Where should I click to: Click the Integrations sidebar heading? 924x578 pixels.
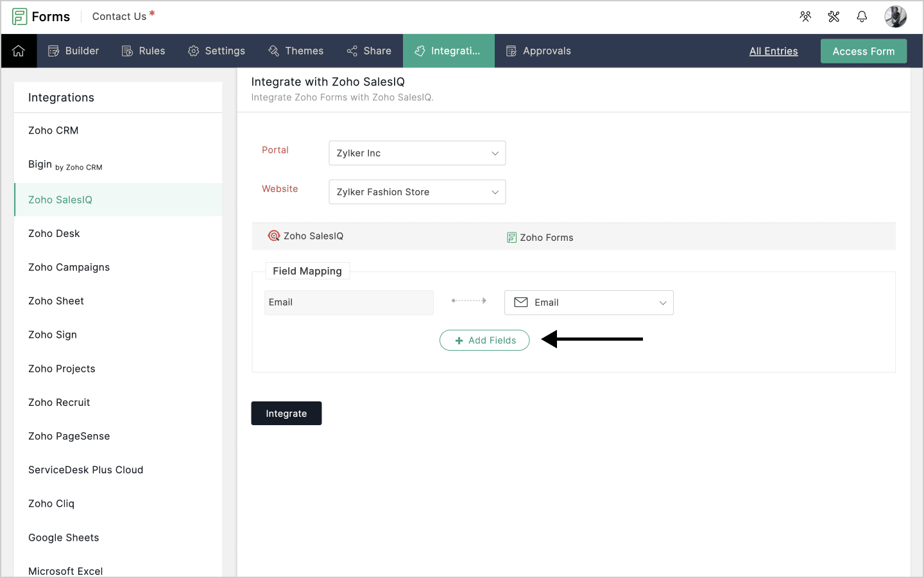click(61, 98)
